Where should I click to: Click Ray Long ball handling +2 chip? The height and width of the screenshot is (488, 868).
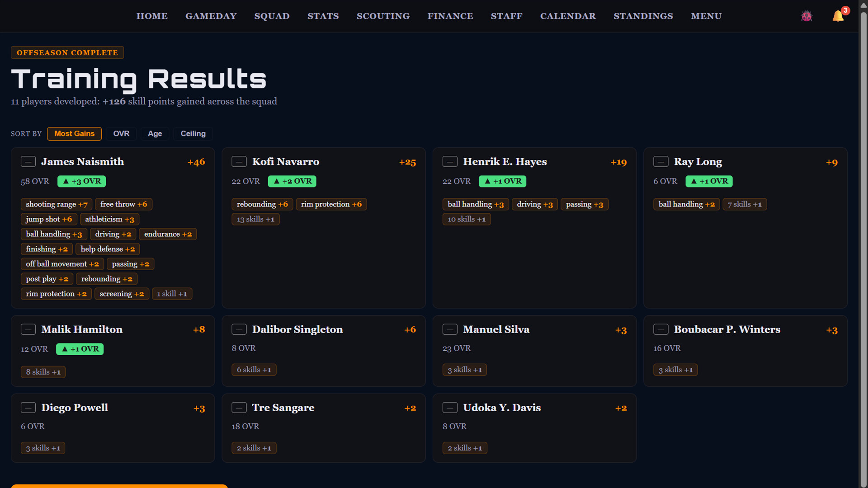687,204
